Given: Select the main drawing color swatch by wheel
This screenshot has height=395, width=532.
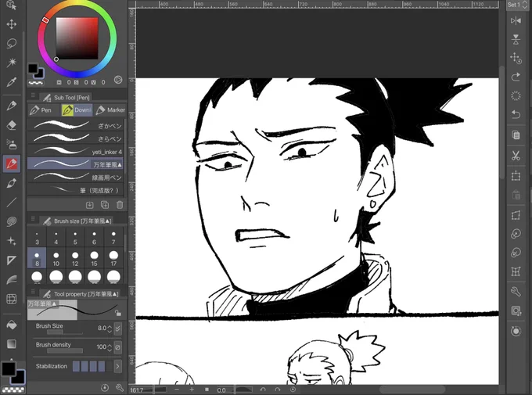Looking at the screenshot, I should pos(33,68).
